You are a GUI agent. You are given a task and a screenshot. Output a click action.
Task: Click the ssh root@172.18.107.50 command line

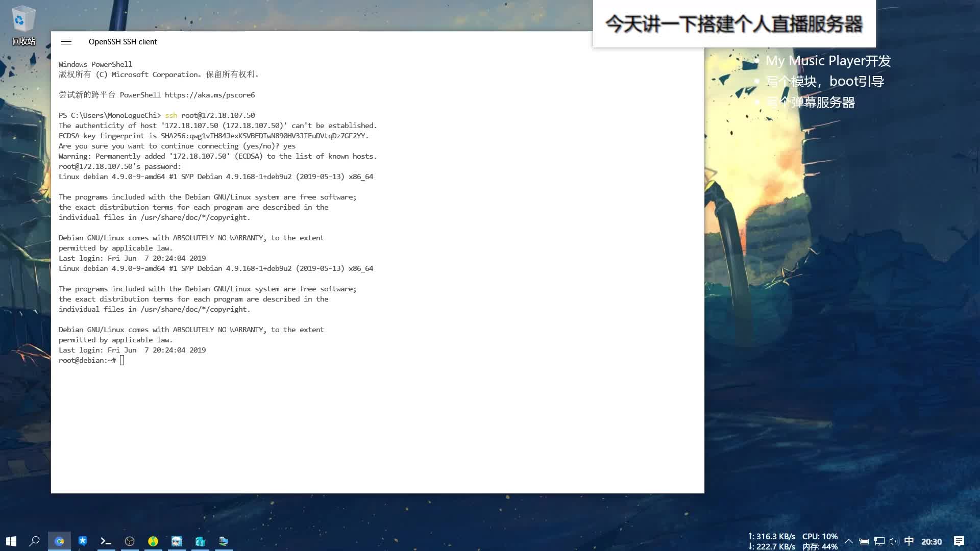point(209,115)
